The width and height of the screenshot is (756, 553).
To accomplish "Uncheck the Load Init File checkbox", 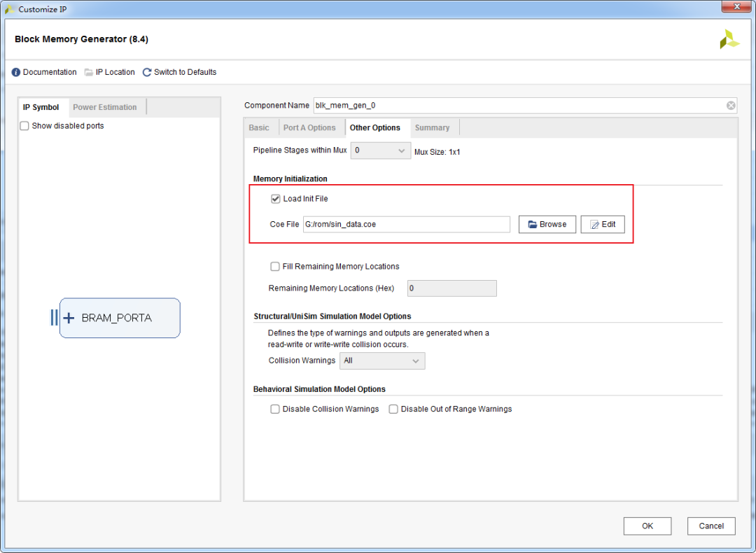I will point(276,199).
